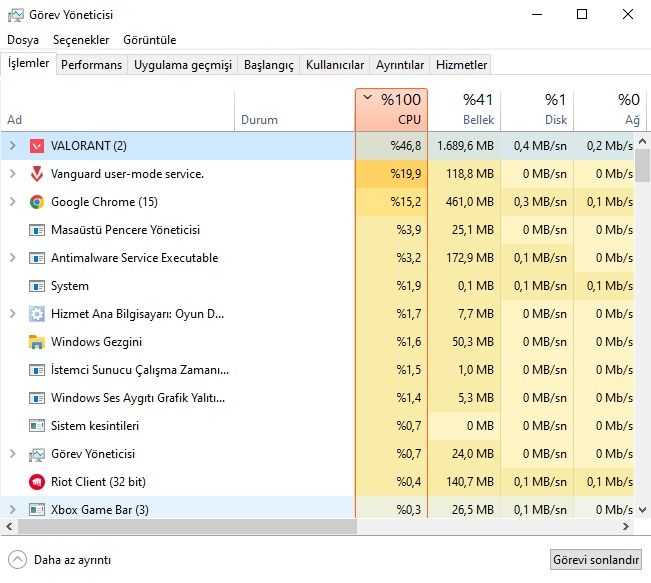Open the Dosya menu
The height and width of the screenshot is (583, 651).
coord(23,40)
